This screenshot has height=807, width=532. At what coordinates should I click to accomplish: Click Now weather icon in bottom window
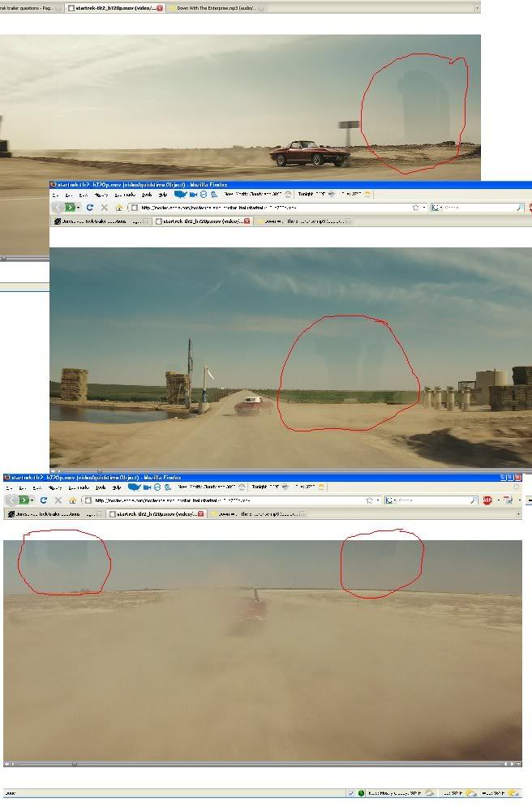[x=242, y=487]
